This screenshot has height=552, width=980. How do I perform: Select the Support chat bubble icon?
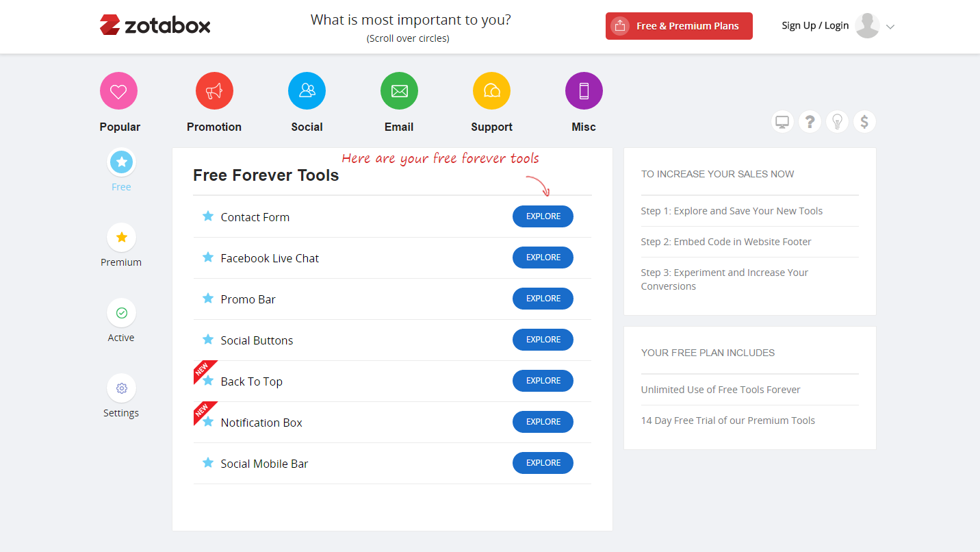[x=491, y=91]
